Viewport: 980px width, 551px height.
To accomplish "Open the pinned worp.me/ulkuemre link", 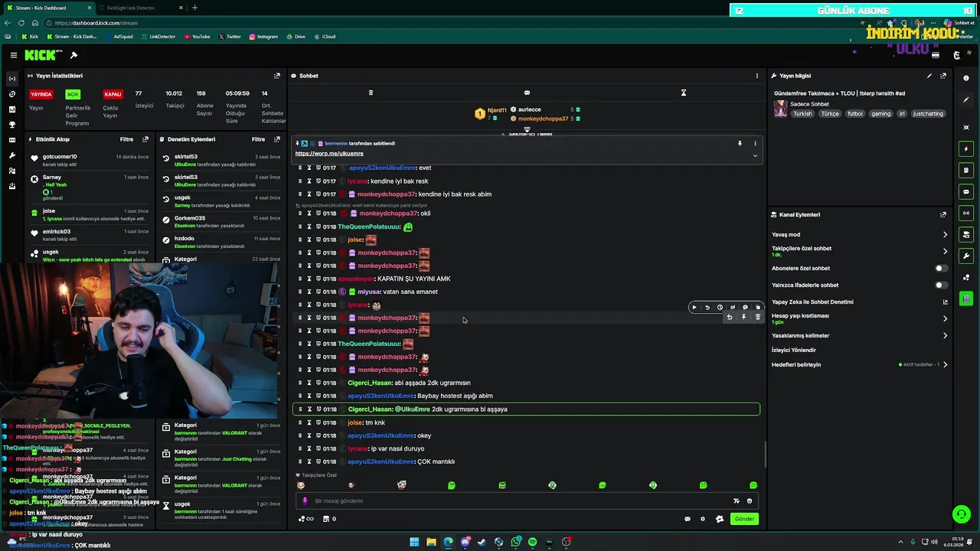I will pos(329,154).
